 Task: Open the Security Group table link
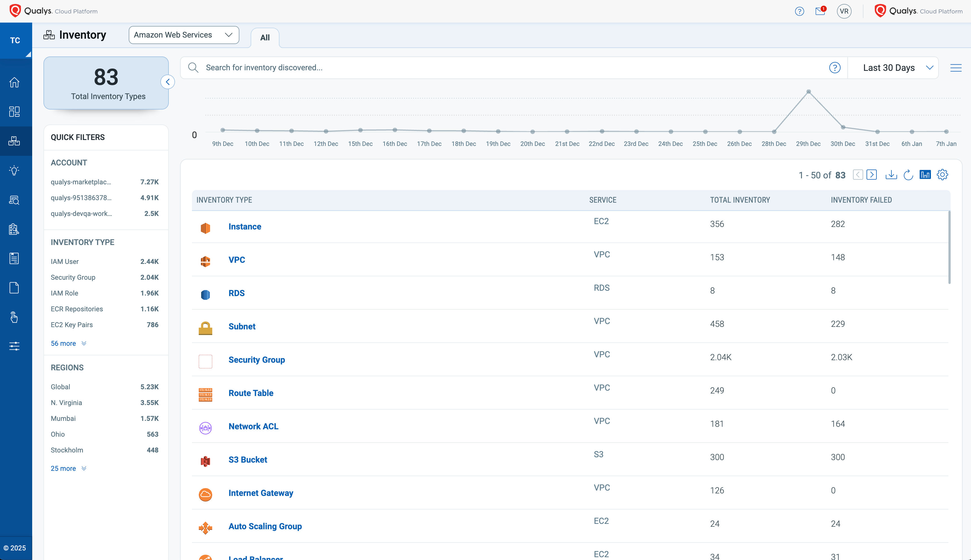point(257,360)
